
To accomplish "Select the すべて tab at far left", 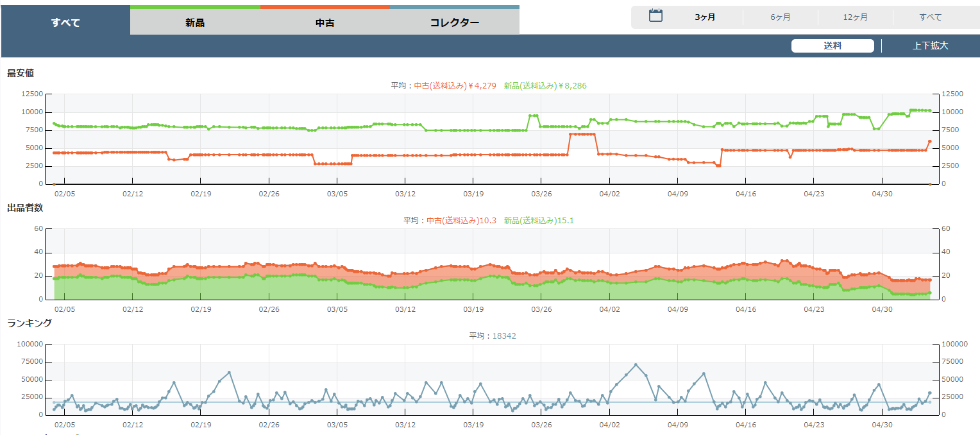I will point(65,22).
